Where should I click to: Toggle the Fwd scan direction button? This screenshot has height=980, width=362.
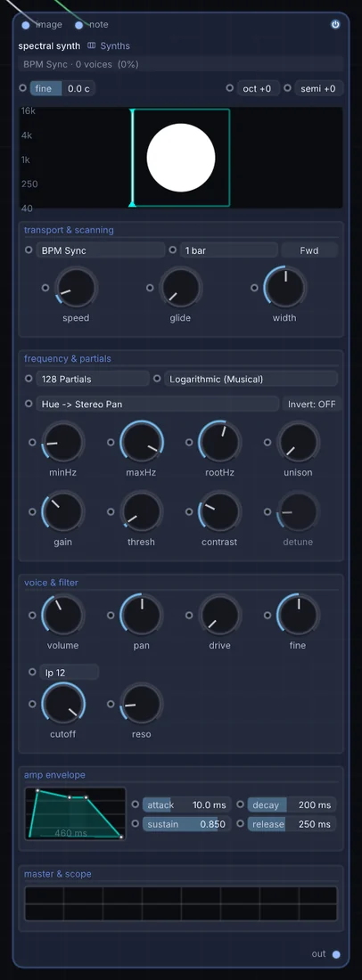(309, 250)
